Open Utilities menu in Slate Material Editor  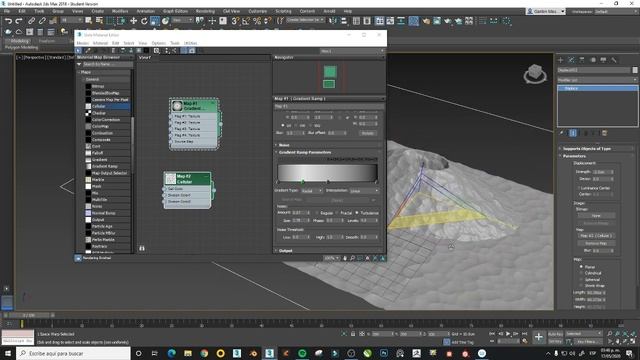190,43
